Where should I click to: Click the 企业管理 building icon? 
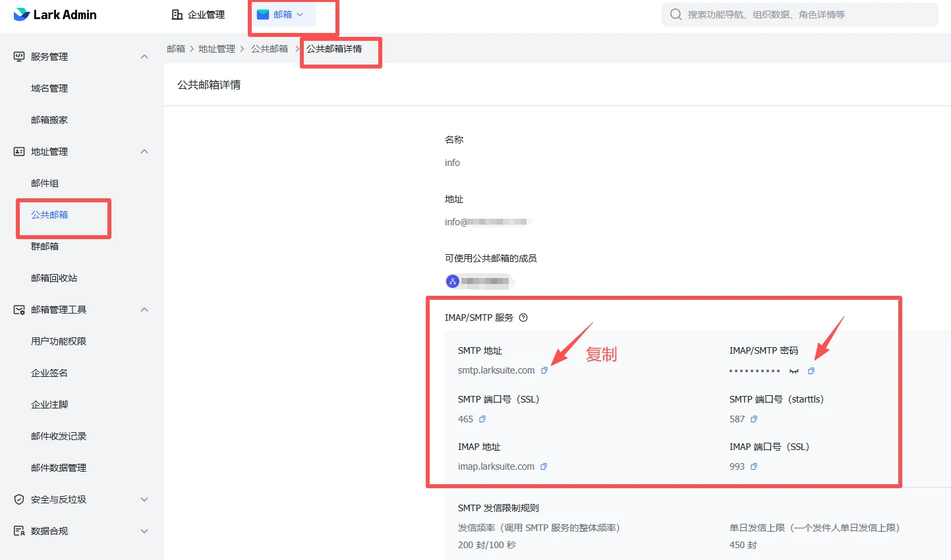175,13
